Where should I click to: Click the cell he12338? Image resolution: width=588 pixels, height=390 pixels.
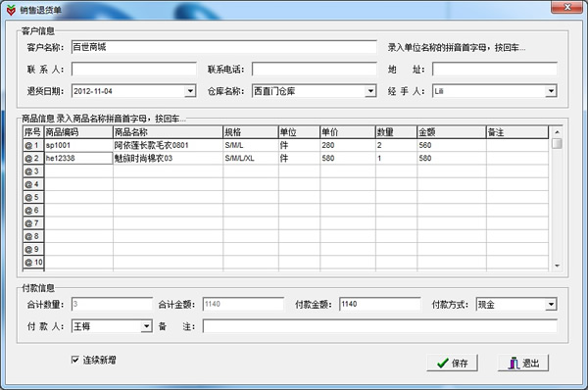[78, 158]
